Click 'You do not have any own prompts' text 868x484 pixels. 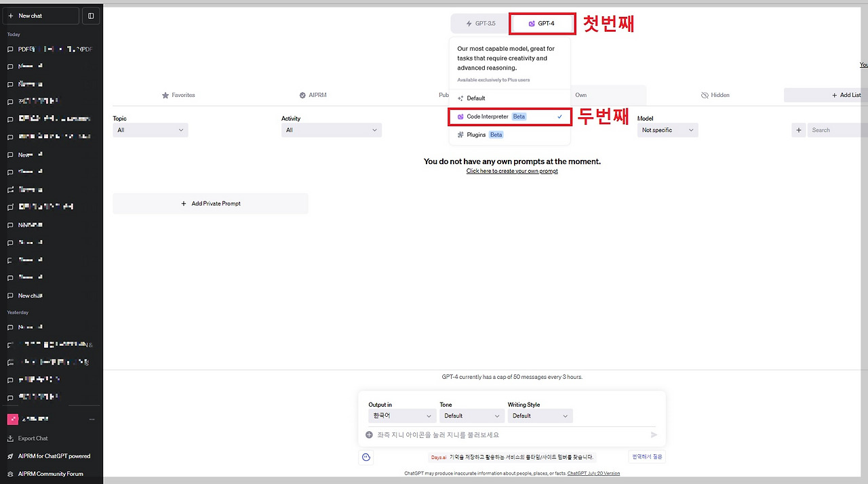(x=512, y=161)
